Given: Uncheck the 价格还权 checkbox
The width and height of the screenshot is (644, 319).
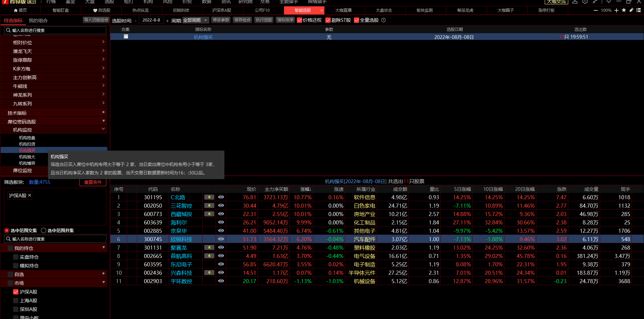Looking at the screenshot, I should (x=300, y=20).
